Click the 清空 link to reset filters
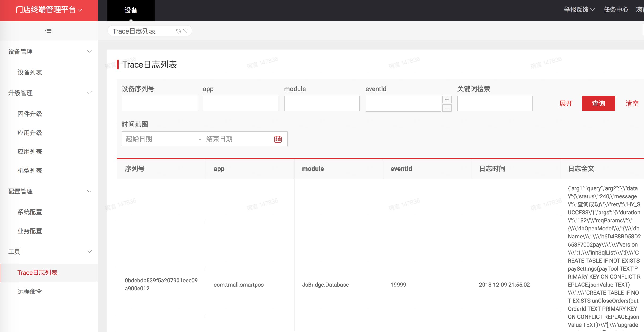This screenshot has width=644, height=332. [632, 103]
